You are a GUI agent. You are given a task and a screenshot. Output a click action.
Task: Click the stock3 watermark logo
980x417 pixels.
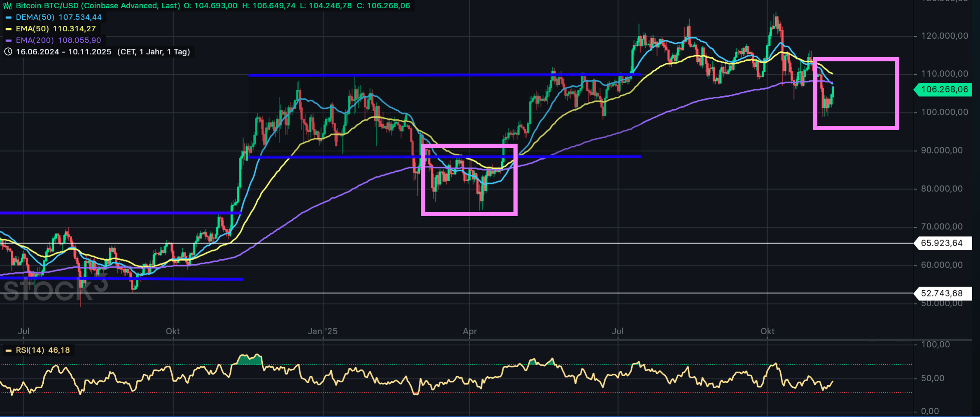[x=54, y=288]
